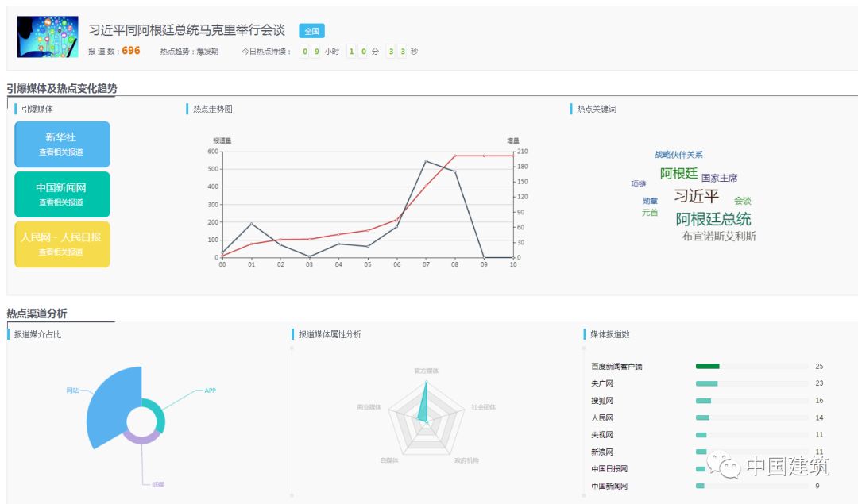
Task: Select keyword 习近平 in word cloud
Action: tap(696, 196)
